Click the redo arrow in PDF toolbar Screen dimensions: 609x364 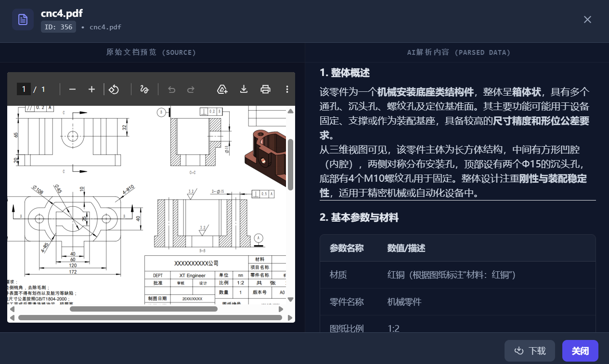point(191,89)
